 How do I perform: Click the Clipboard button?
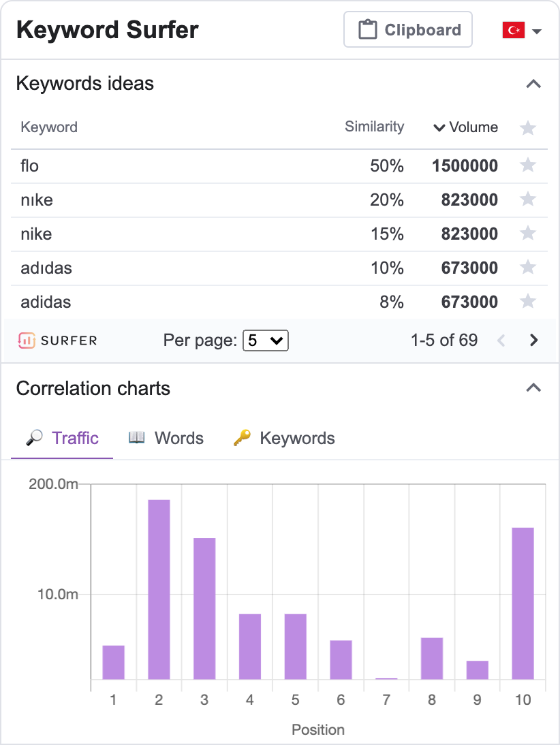point(408,29)
